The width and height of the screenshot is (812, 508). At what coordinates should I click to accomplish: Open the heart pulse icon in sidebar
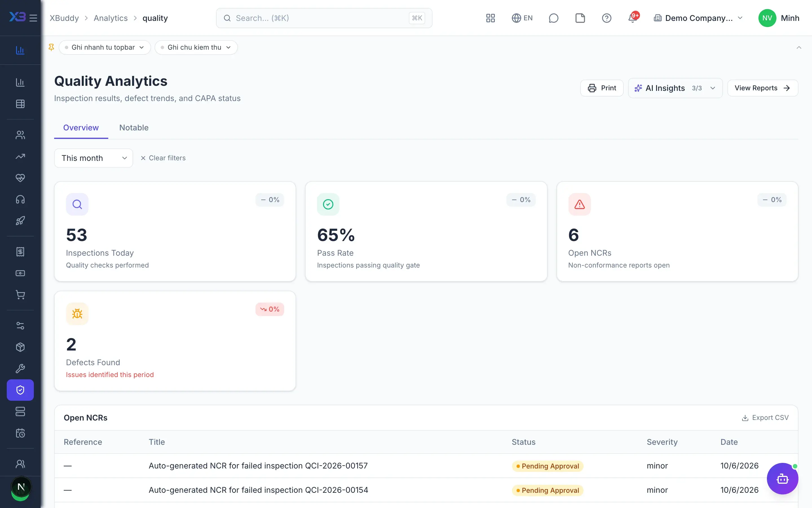coord(20,178)
